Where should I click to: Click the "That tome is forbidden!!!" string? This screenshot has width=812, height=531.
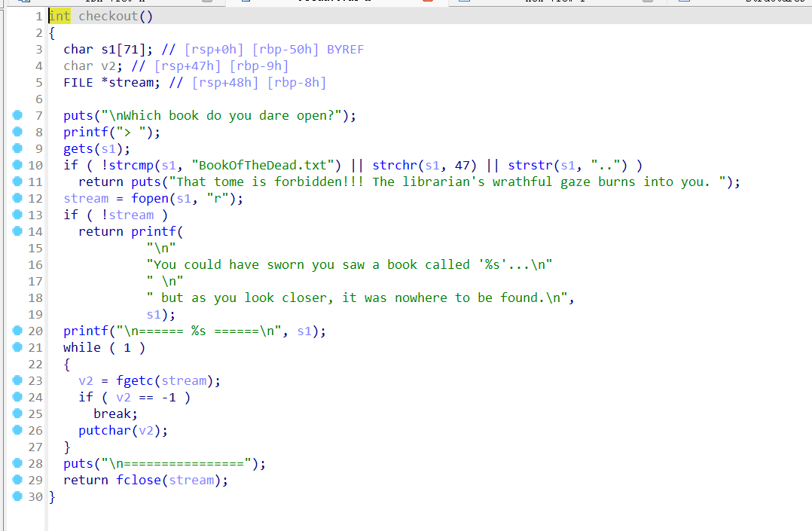(x=447, y=182)
